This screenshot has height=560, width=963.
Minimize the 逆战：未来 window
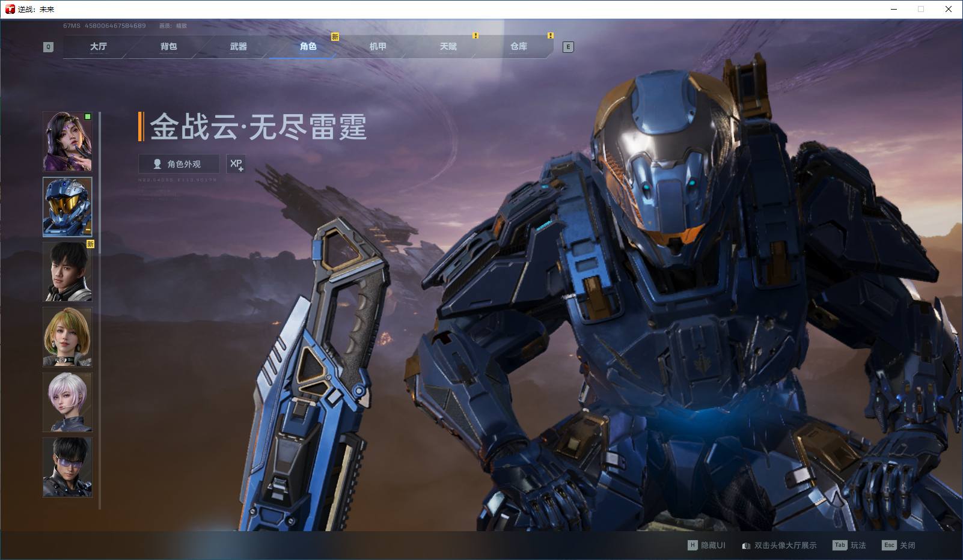click(x=894, y=9)
